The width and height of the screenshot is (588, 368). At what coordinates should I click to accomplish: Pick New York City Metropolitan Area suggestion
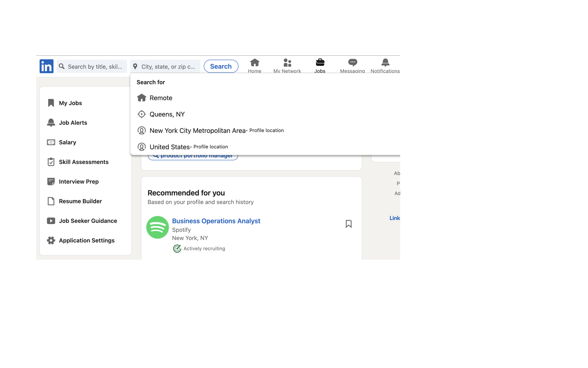tap(265, 130)
